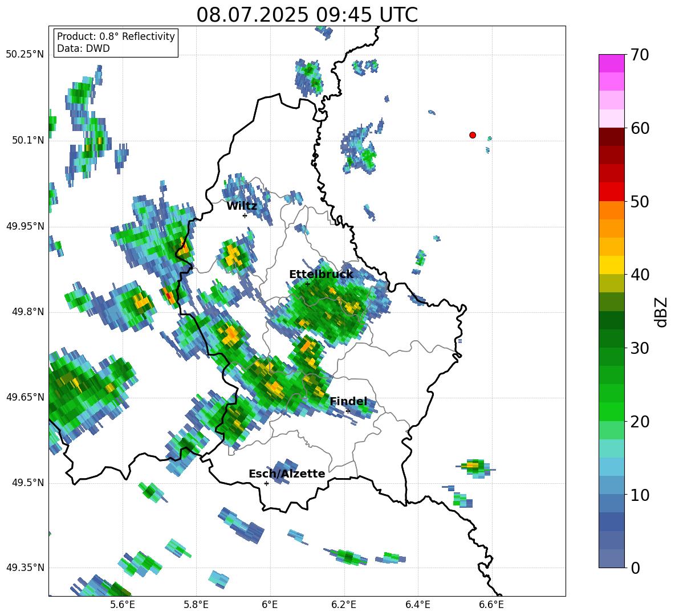675x616 pixels.
Task: Click the dBZ colorbar axis label
Action: point(661,312)
